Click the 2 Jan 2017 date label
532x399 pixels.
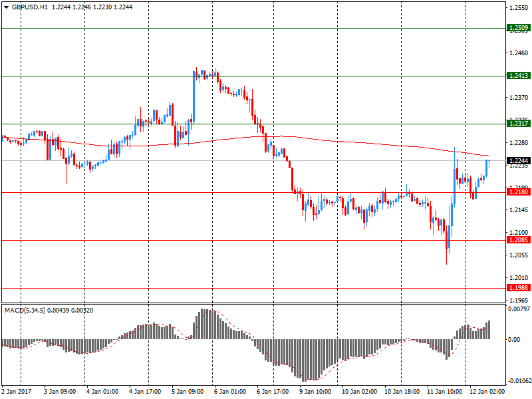tap(16, 392)
